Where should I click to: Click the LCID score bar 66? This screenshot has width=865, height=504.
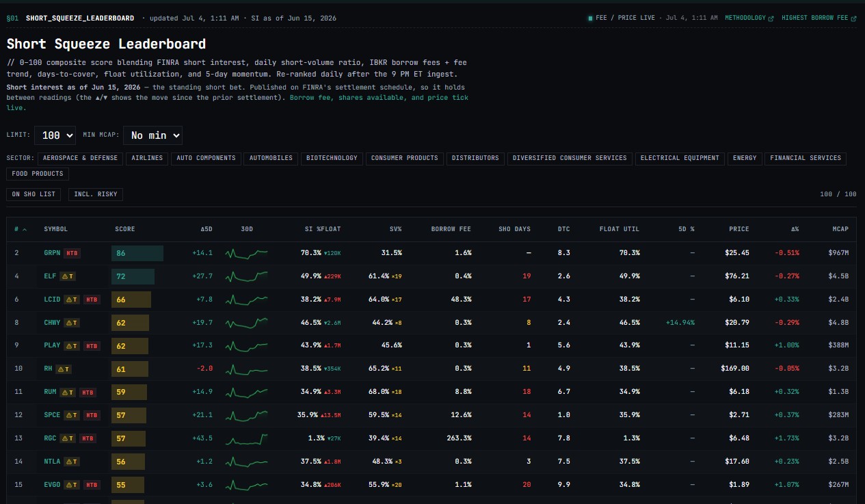131,300
